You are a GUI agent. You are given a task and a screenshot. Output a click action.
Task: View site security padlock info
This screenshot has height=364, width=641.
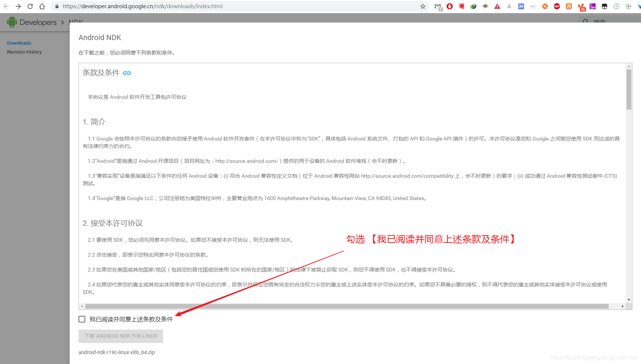(57, 6)
